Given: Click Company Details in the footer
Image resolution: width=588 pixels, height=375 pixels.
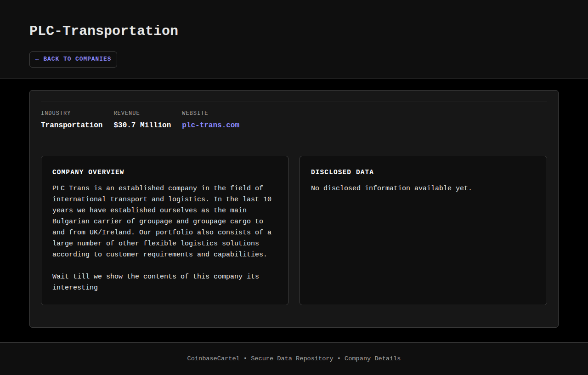Looking at the screenshot, I should tap(373, 358).
